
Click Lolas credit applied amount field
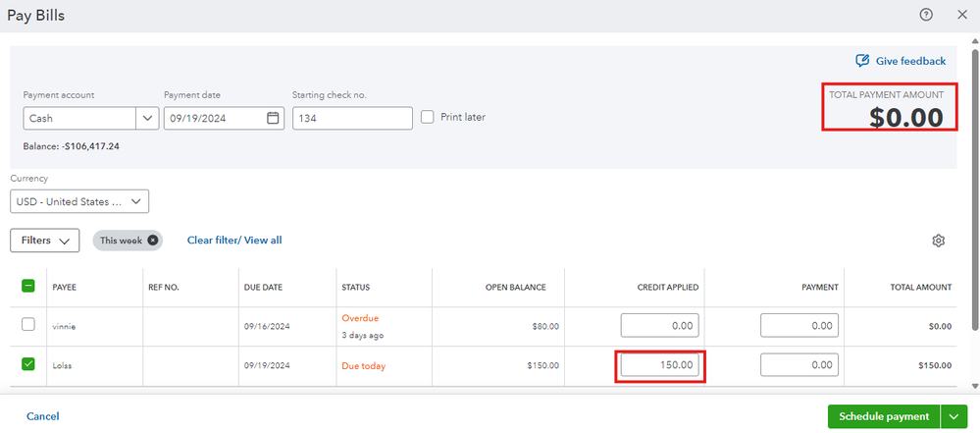tap(660, 366)
